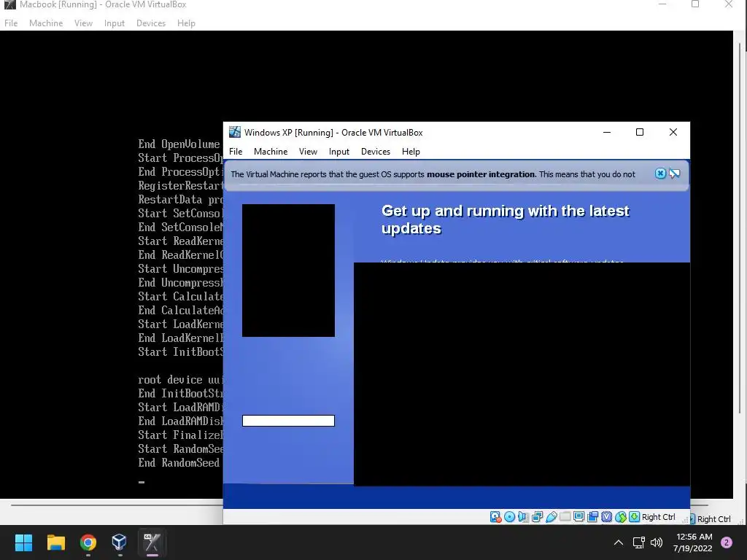Open Google Chrome from the taskbar
747x560 pixels.
[88, 542]
